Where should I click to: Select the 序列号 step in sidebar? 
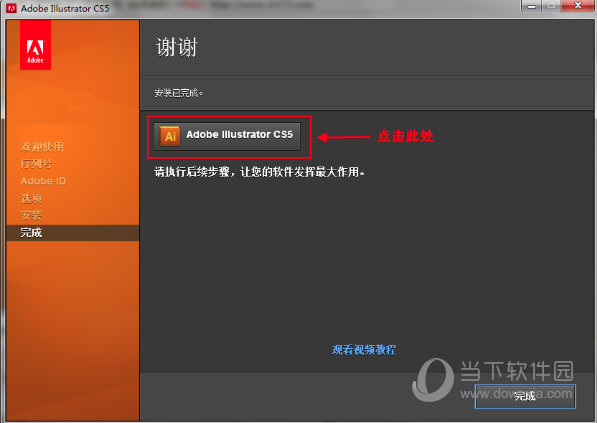[36, 164]
